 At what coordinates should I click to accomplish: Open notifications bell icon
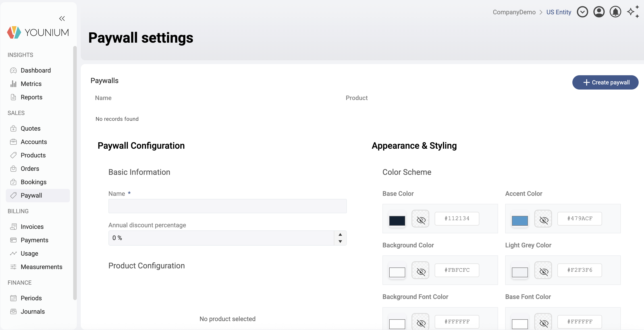point(615,12)
